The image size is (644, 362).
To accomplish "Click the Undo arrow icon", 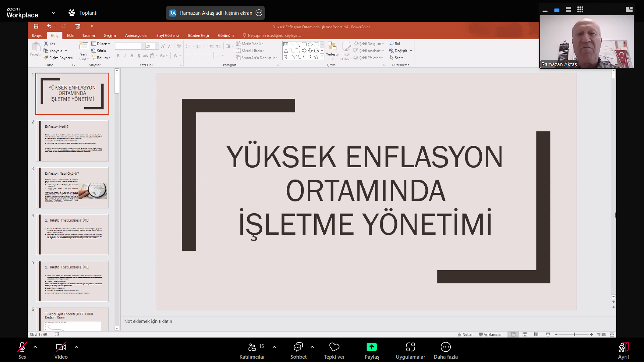I will click(x=49, y=26).
